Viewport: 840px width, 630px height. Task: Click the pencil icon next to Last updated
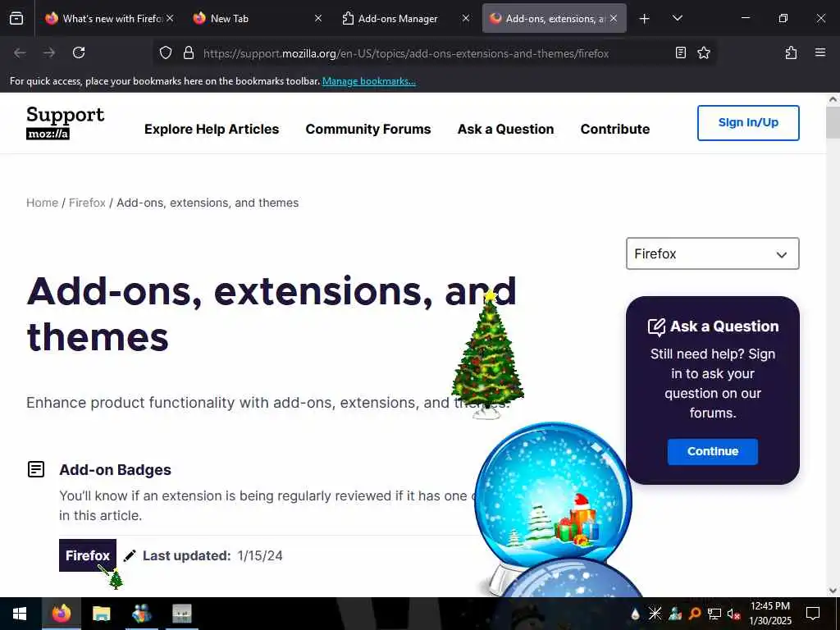pos(130,556)
